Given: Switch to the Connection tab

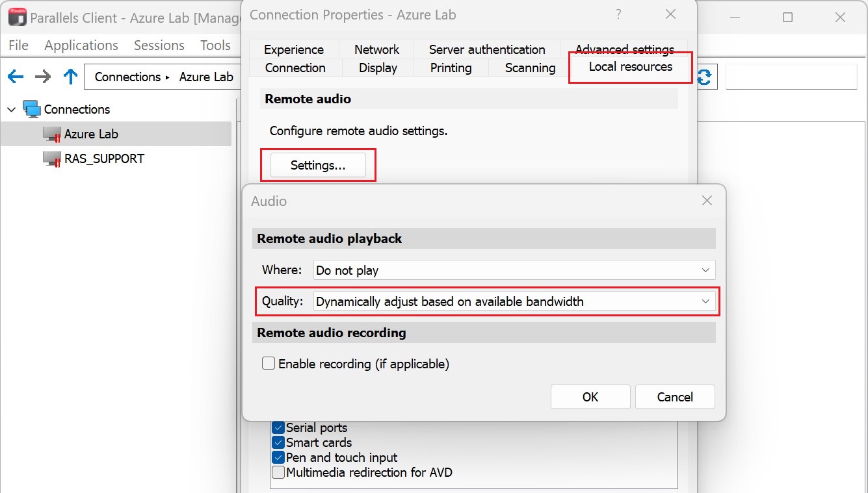Looking at the screenshot, I should coord(295,68).
